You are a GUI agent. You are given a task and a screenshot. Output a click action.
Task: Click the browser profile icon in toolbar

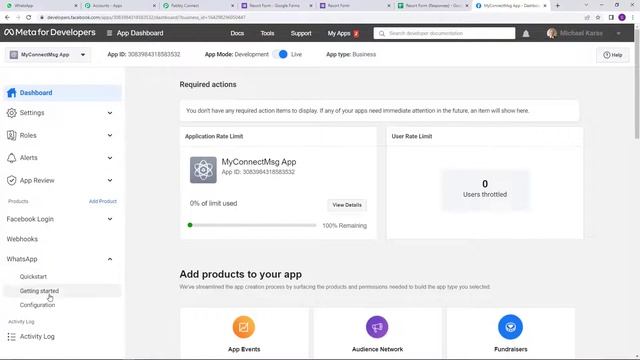click(622, 17)
